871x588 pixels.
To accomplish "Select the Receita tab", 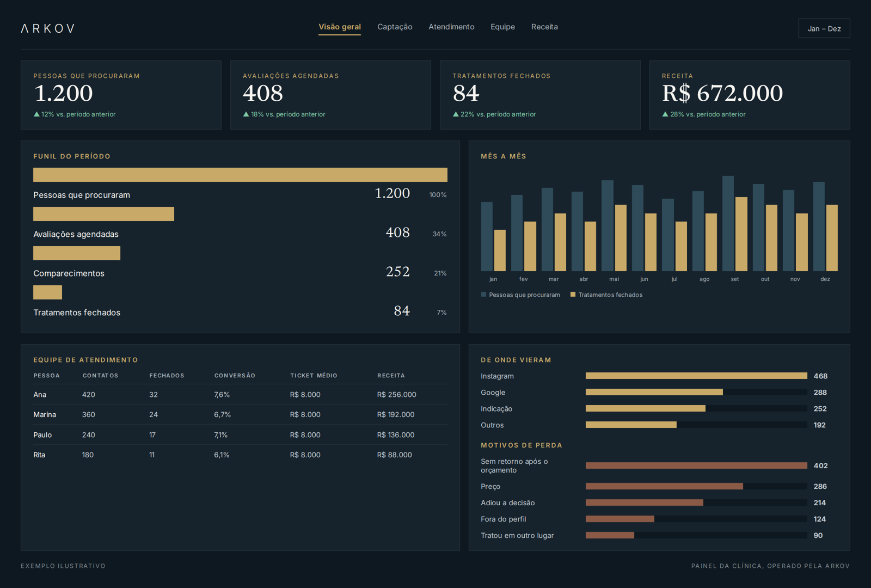I will 544,27.
